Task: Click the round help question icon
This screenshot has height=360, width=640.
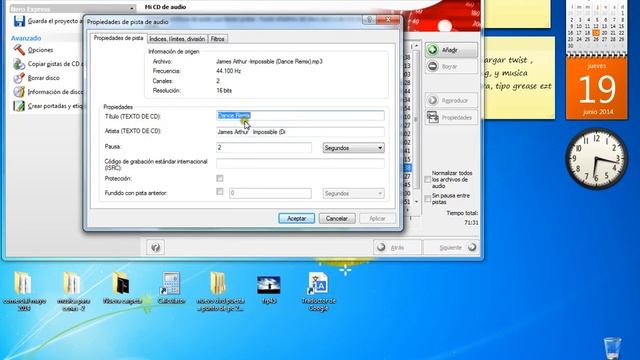Action: click(x=156, y=247)
